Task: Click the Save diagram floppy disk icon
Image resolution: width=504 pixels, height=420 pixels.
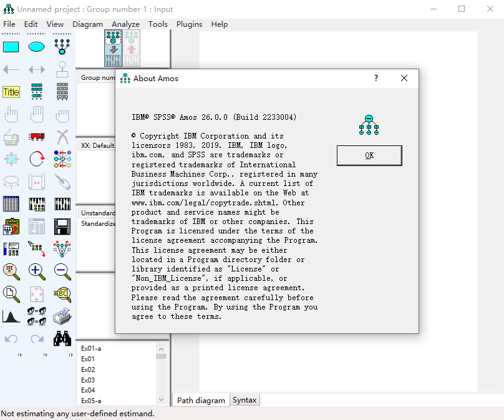Action: (x=62, y=226)
